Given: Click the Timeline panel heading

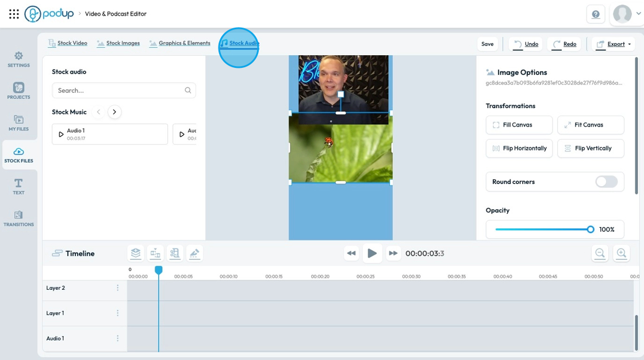Looking at the screenshot, I should tap(80, 254).
